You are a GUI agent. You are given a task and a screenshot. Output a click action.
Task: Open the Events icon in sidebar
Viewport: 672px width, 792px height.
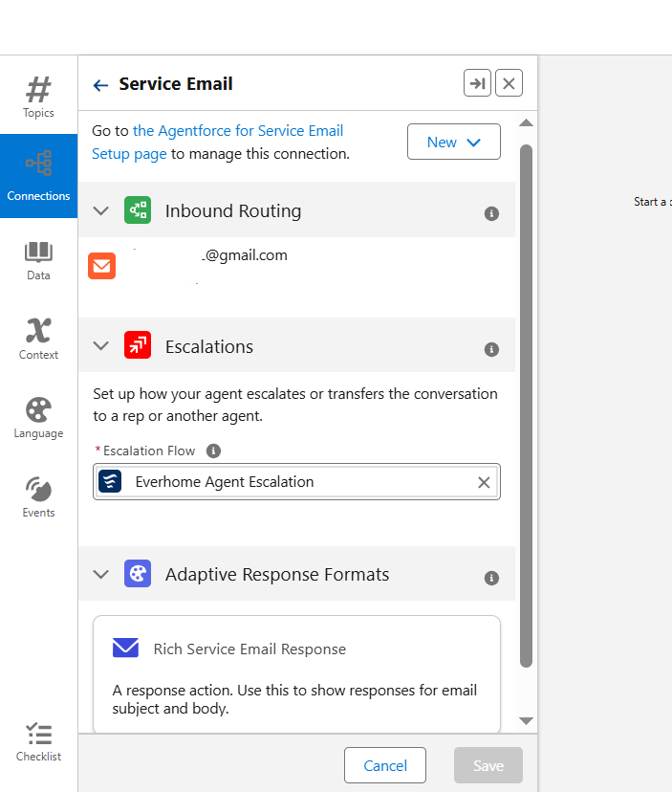click(38, 496)
